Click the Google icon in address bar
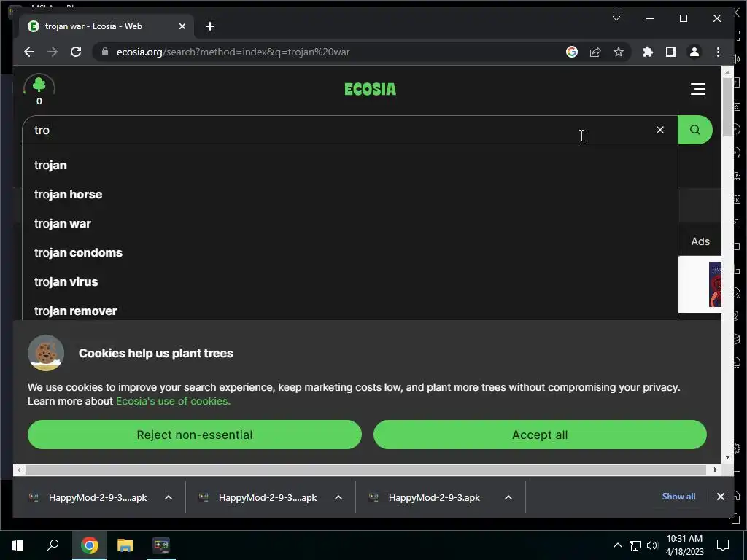 coord(572,52)
